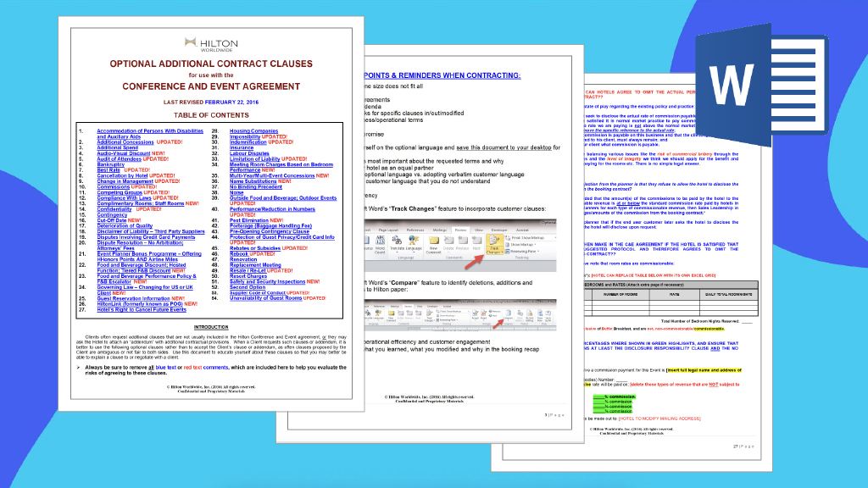Open the 'Noise' contents link
The image size is (868, 488).
click(236, 192)
